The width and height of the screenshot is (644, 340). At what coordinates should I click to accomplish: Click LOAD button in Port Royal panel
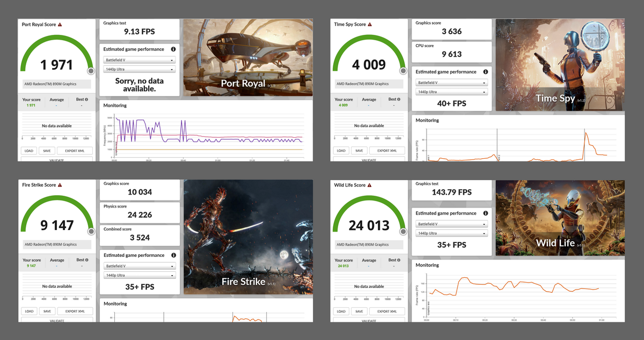point(29,151)
